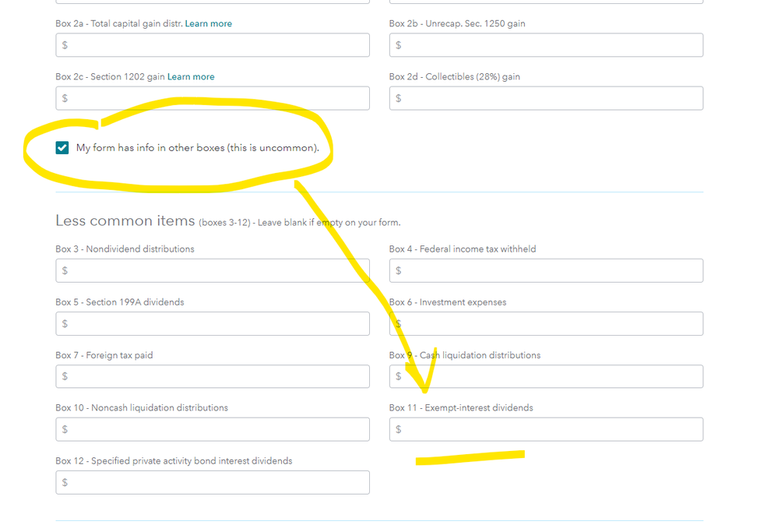778x532 pixels.
Task: Click the Box 4 Federal income tax withheld input
Action: (546, 271)
